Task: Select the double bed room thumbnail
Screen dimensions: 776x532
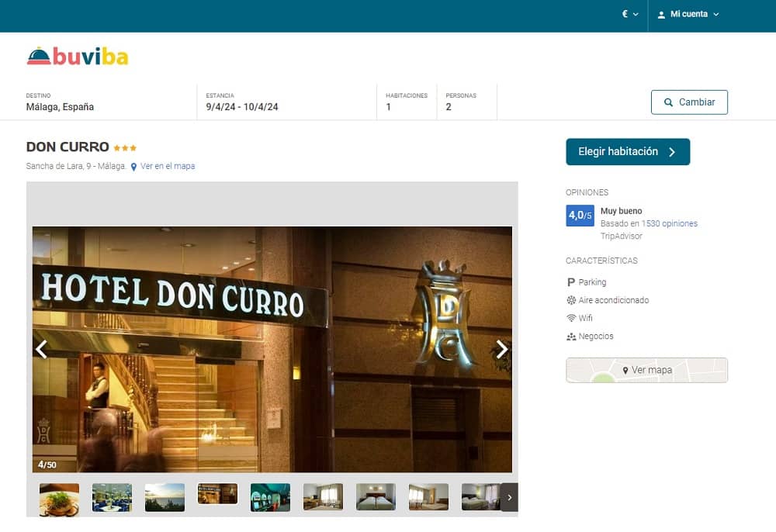Action: click(x=376, y=497)
